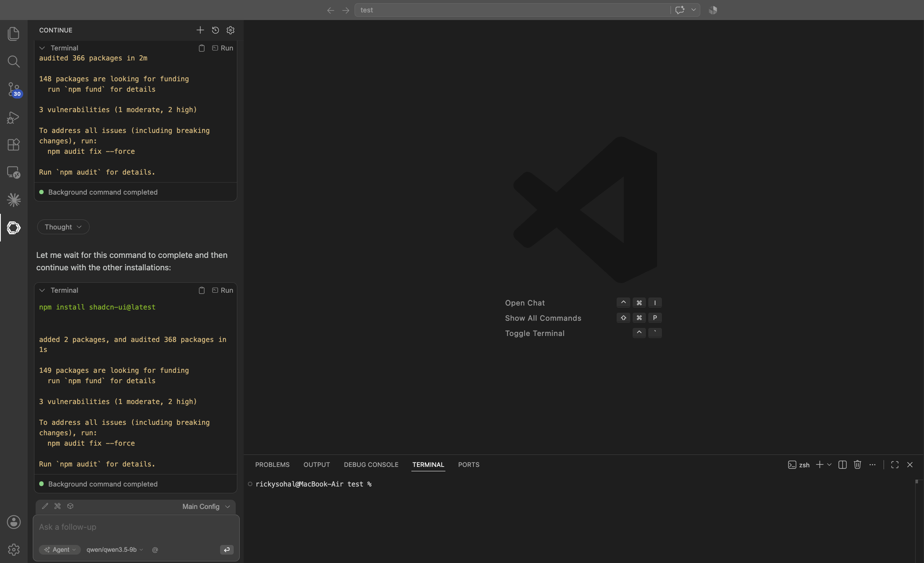Screen dimensions: 924x563
Task: Expand the Thought dropdown
Action: [x=63, y=227]
